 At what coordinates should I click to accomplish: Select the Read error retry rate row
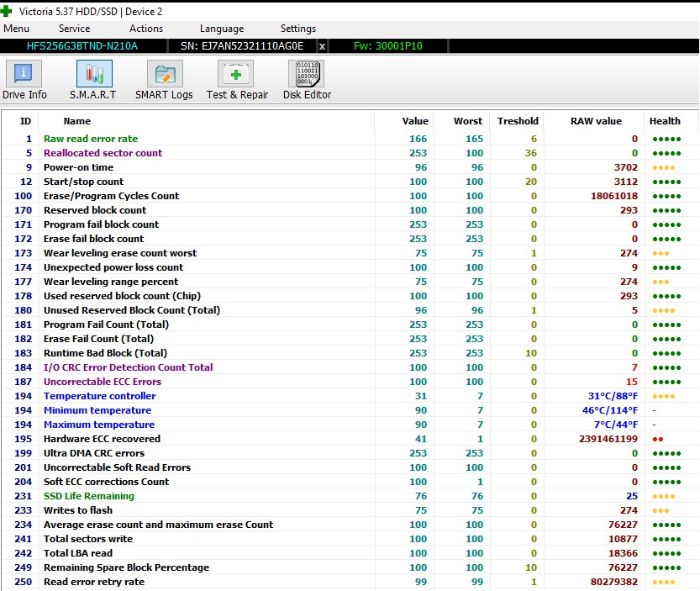(x=350, y=582)
